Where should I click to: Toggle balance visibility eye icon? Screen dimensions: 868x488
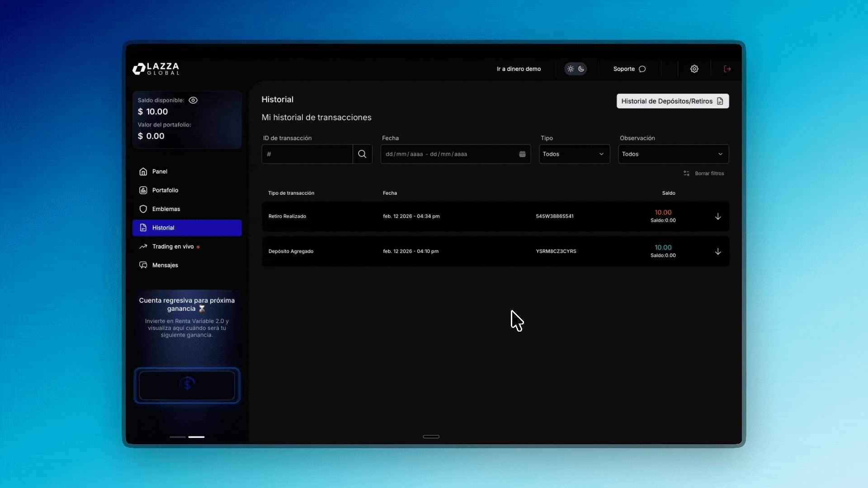click(x=193, y=100)
